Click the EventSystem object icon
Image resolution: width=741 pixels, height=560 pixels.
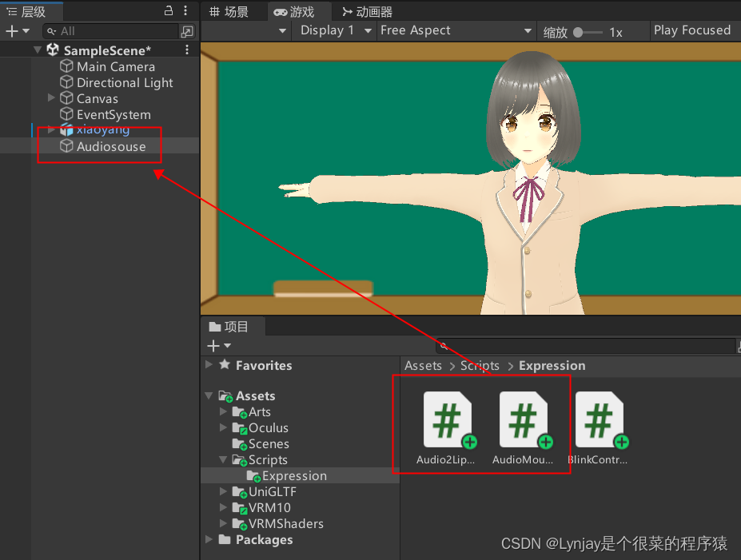tap(66, 114)
